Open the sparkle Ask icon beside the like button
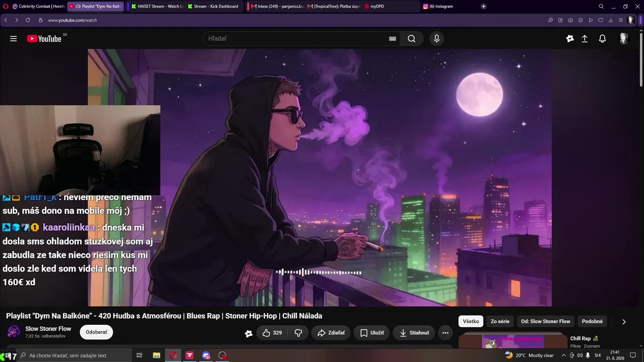 [249, 333]
